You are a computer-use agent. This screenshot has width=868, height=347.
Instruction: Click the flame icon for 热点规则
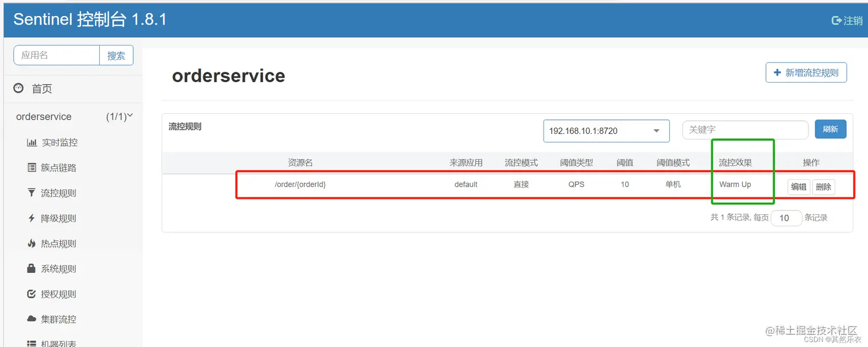pyautogui.click(x=32, y=244)
